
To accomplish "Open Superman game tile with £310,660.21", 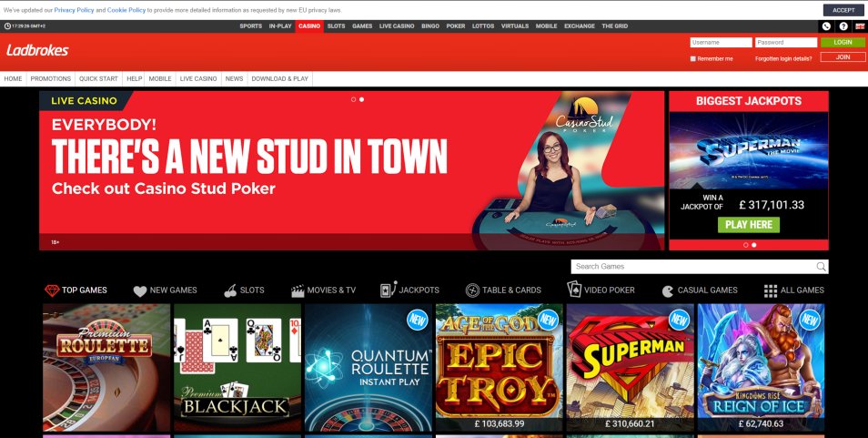I will (630, 367).
